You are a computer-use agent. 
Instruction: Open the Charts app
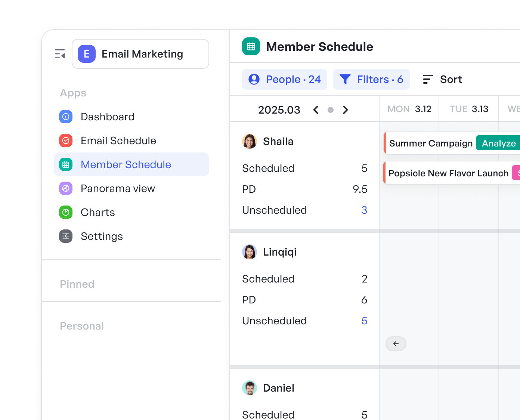pos(131,212)
